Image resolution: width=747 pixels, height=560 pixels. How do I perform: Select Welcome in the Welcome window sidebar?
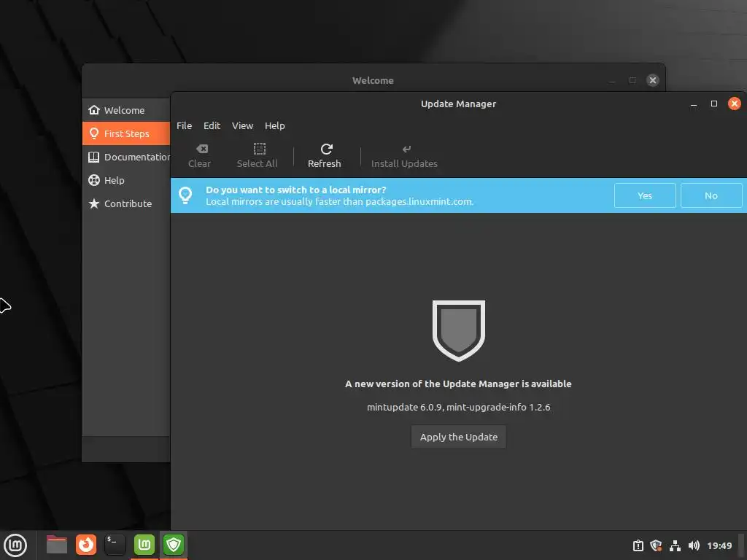(126, 110)
